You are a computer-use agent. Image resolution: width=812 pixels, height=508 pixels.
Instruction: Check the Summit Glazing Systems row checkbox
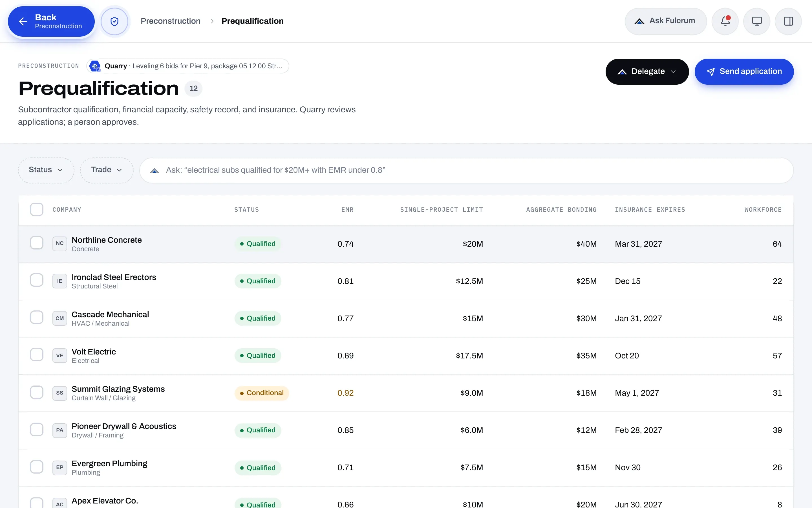coord(37,392)
